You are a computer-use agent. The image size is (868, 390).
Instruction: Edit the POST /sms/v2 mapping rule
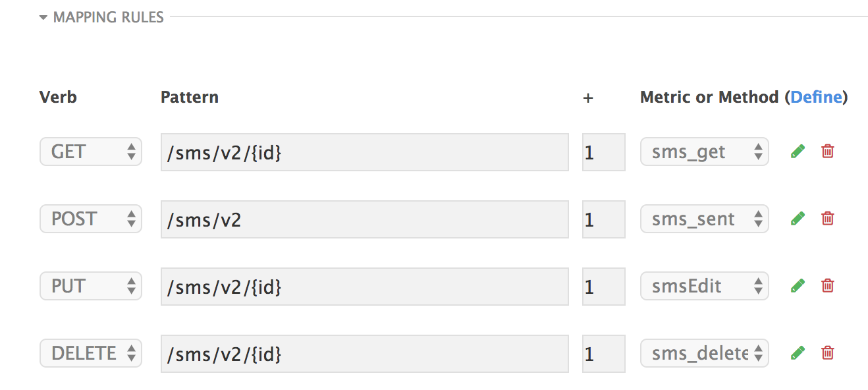click(x=798, y=219)
